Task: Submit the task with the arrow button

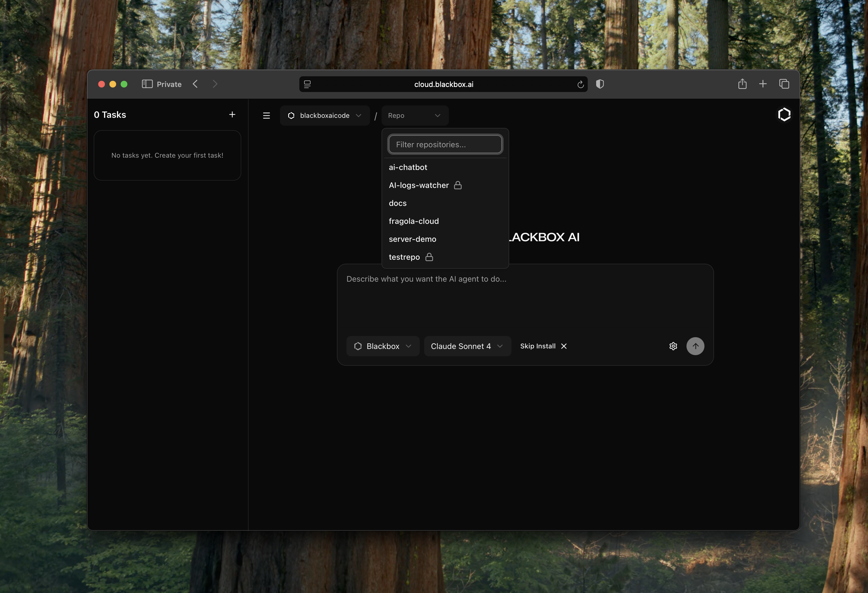Action: 695,346
